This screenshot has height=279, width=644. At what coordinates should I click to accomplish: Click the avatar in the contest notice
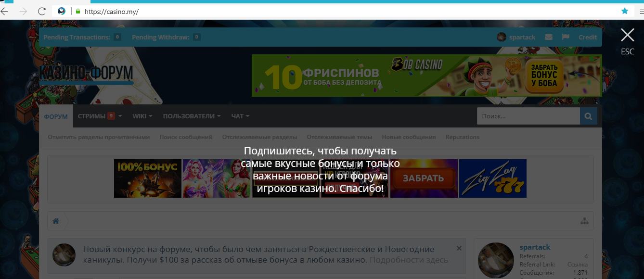[64, 255]
